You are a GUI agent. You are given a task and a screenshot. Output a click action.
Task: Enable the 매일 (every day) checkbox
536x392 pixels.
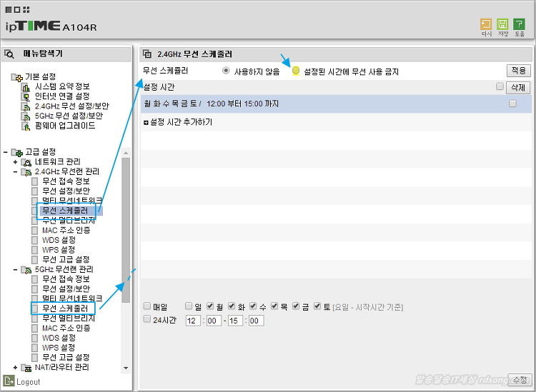(x=147, y=306)
